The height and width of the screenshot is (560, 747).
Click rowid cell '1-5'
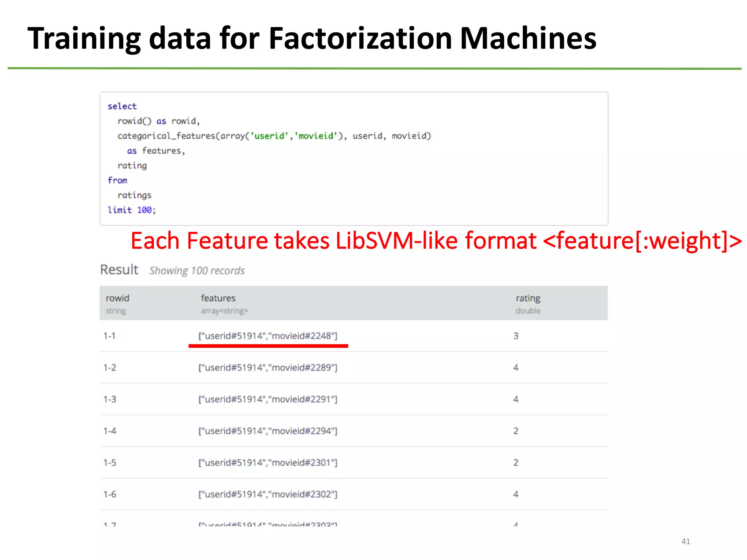tap(110, 463)
